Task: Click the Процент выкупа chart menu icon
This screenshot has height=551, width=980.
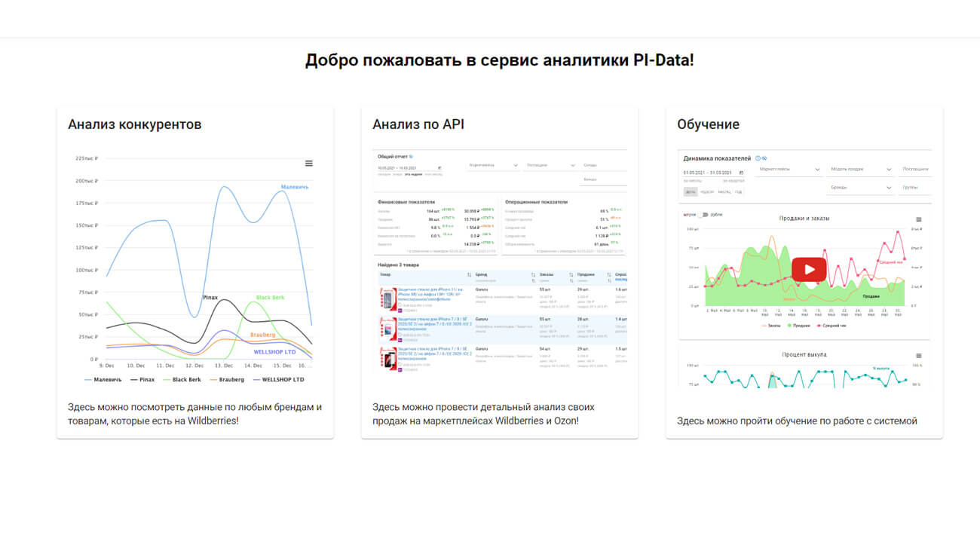Action: [918, 356]
